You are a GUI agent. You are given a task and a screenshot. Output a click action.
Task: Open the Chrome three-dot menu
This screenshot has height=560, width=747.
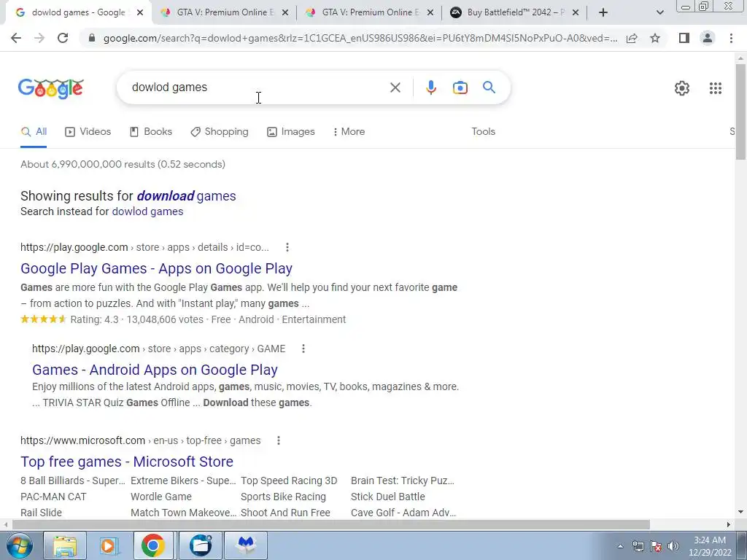[x=731, y=38]
